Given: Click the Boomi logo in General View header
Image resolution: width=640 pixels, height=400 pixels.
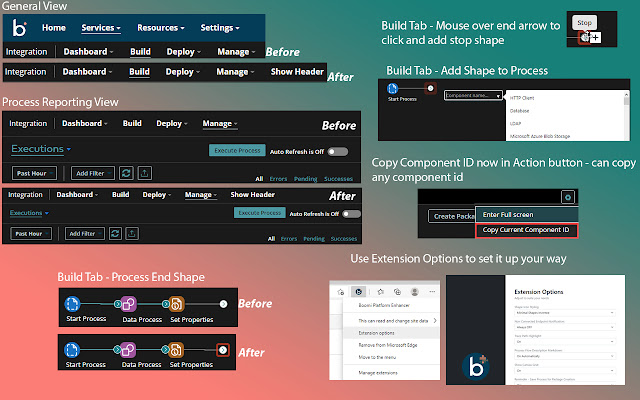Looking at the screenshot, I should click(x=19, y=29).
